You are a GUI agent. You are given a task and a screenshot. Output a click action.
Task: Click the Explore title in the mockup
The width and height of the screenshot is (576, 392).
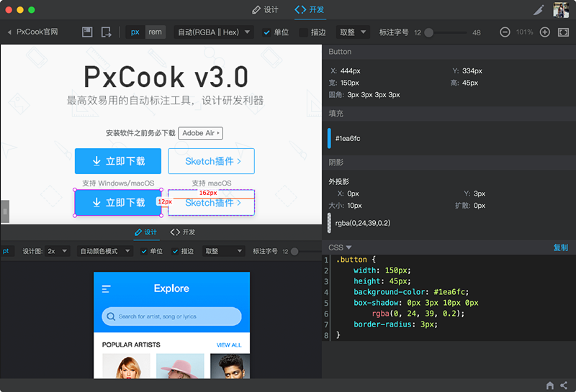(171, 288)
